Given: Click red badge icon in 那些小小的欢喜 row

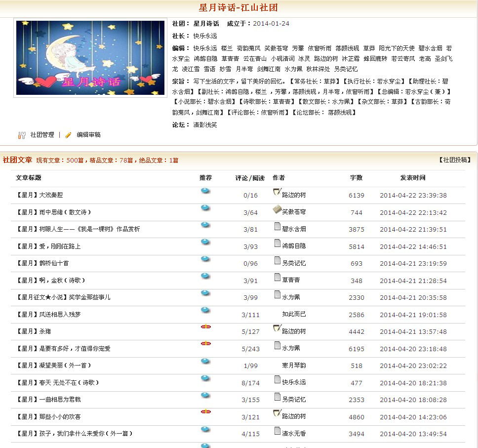Looking at the screenshot, I should 206,412.
